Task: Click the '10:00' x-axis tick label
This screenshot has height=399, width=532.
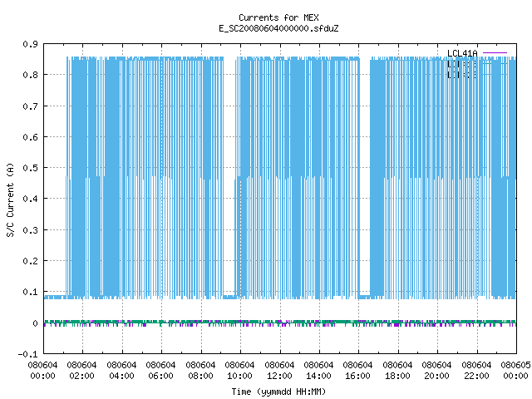Action: tap(239, 376)
